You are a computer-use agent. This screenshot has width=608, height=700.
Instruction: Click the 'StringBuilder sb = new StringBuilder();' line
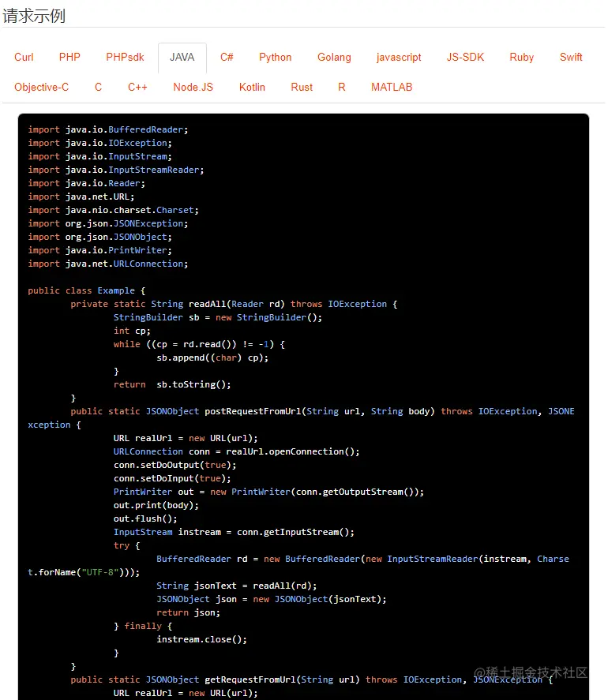pos(218,317)
